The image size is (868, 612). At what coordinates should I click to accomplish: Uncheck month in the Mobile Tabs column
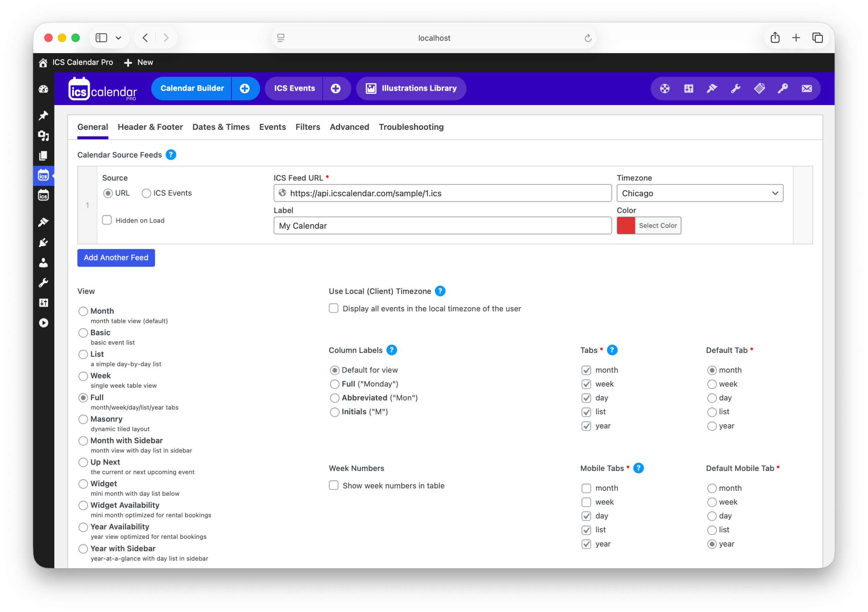point(586,488)
